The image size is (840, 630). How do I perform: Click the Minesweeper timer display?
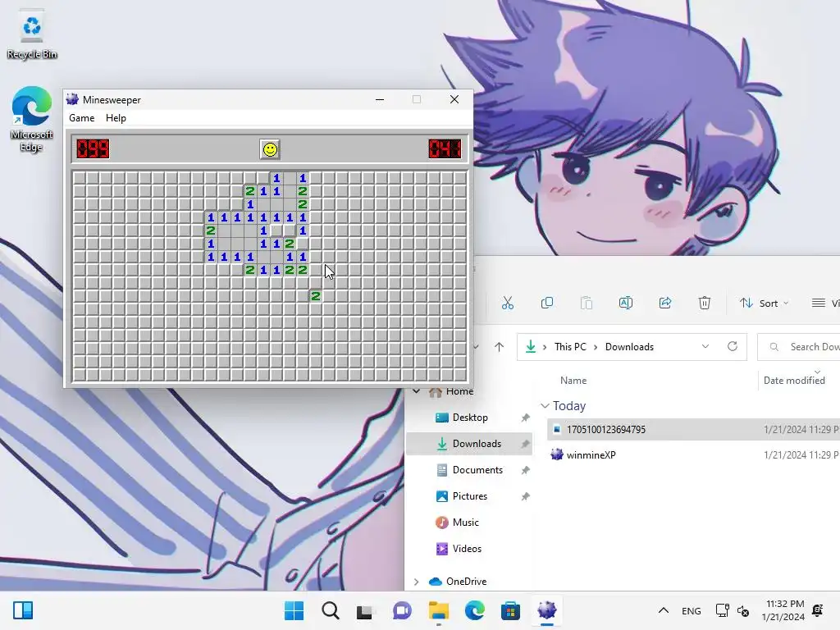click(x=445, y=149)
